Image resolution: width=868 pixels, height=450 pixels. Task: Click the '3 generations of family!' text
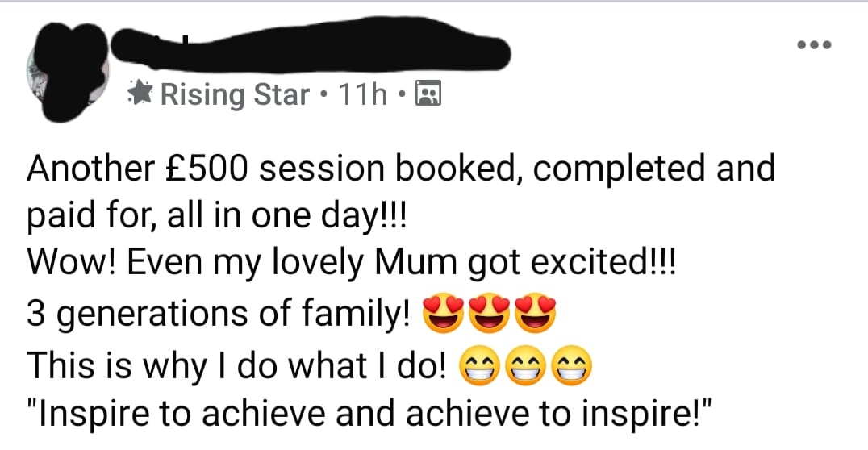pyautogui.click(x=219, y=313)
